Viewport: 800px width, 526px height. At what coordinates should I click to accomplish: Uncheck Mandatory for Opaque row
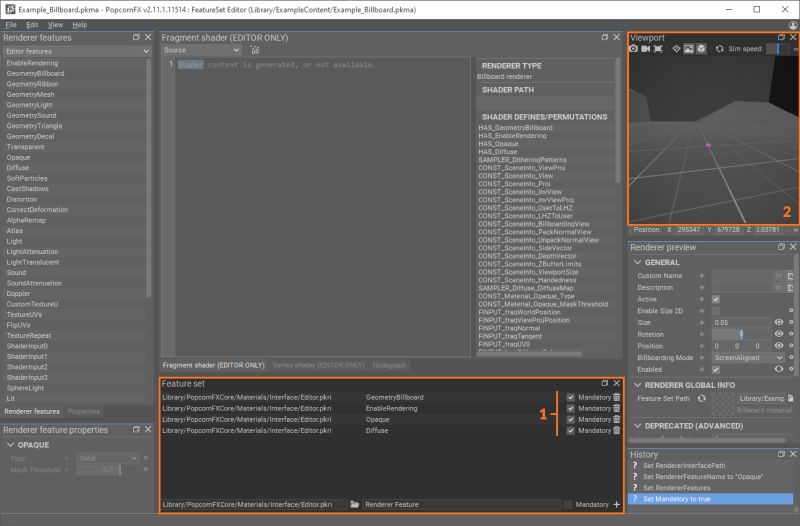pyautogui.click(x=570, y=419)
